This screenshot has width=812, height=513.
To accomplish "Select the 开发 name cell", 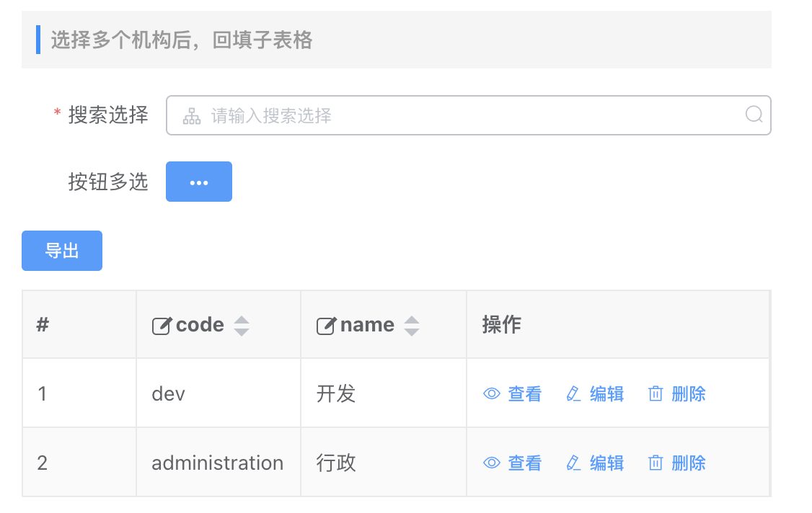I will (336, 394).
